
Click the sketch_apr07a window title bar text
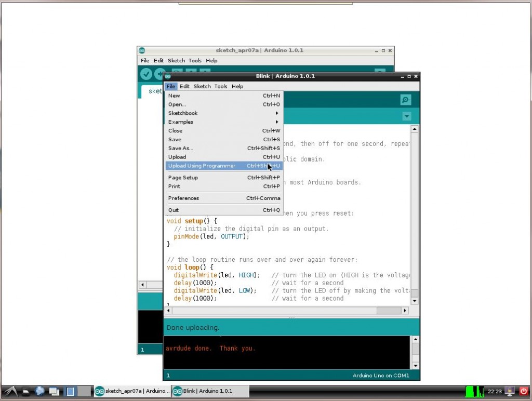(260, 50)
